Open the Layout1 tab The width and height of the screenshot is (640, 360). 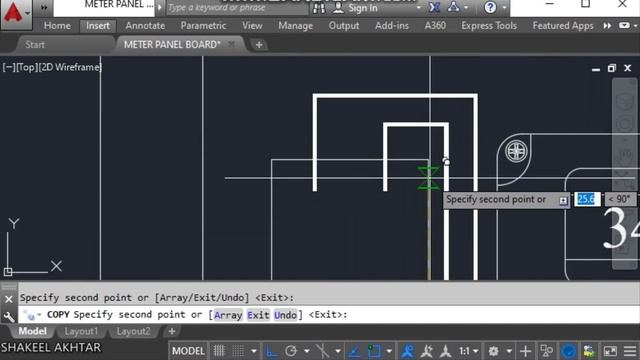(x=81, y=331)
